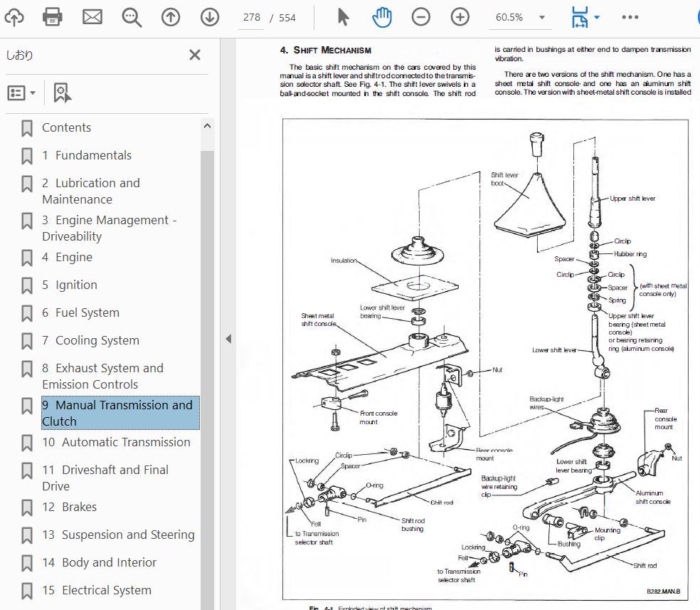Screen dimensions: 700x610
Task: Click the 'Upper shift lever' diagram label
Action: (x=632, y=199)
